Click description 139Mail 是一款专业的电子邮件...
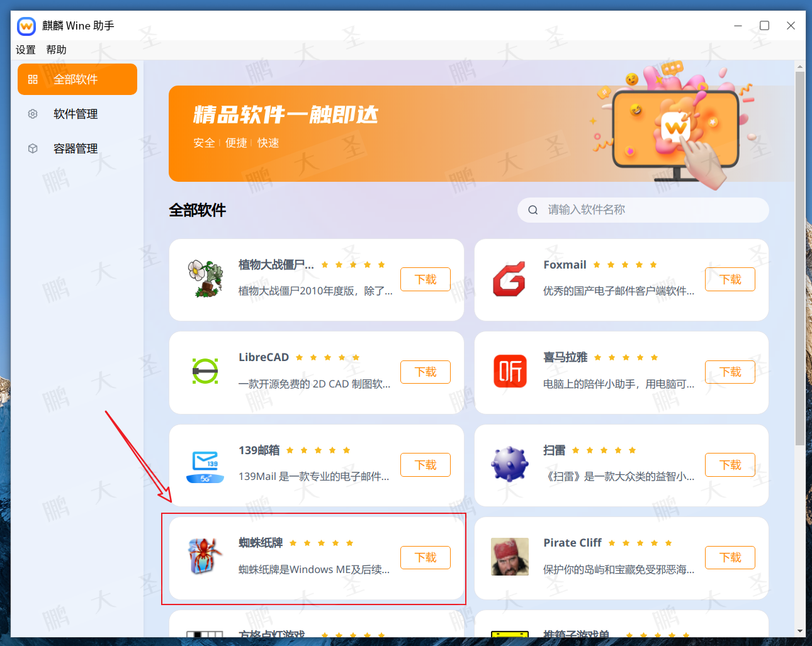Viewport: 812px width, 646px height. 313,476
